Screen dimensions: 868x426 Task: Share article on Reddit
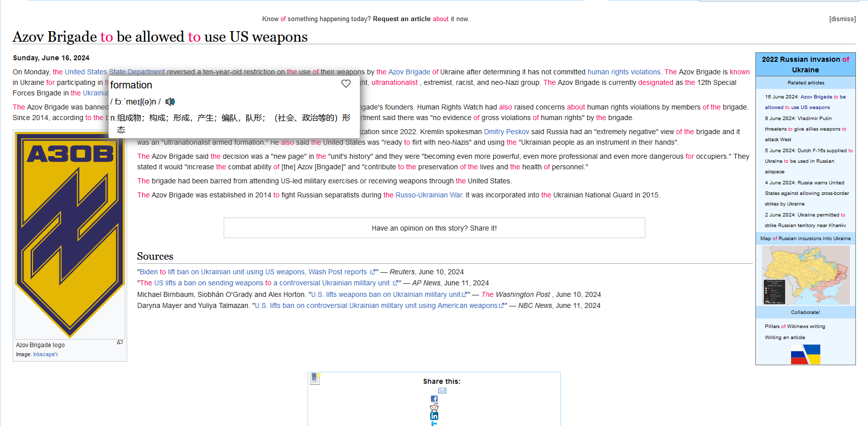click(434, 407)
